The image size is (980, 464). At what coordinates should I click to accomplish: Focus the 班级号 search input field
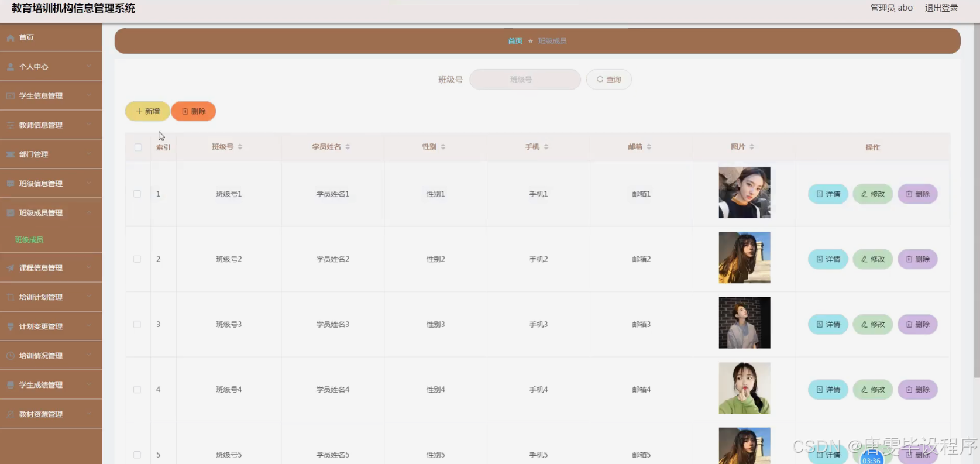(525, 80)
